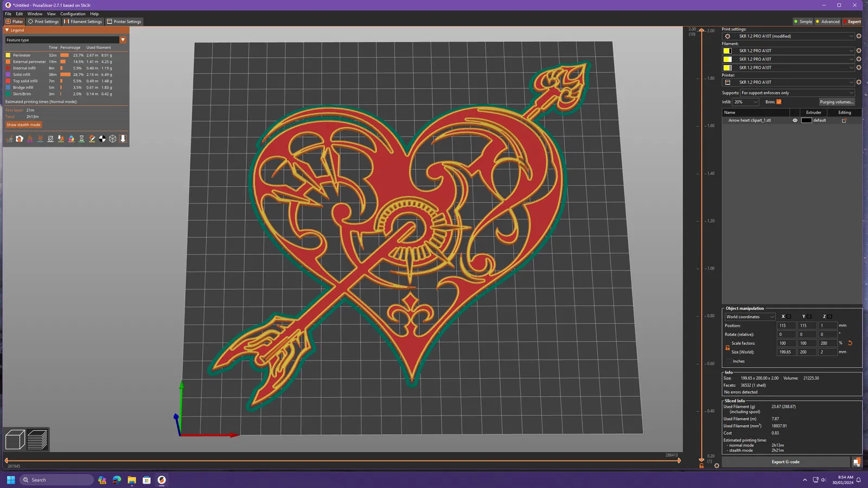Toggle Color changes icon in legend toolbar
The width and height of the screenshot is (868, 488).
(x=71, y=139)
